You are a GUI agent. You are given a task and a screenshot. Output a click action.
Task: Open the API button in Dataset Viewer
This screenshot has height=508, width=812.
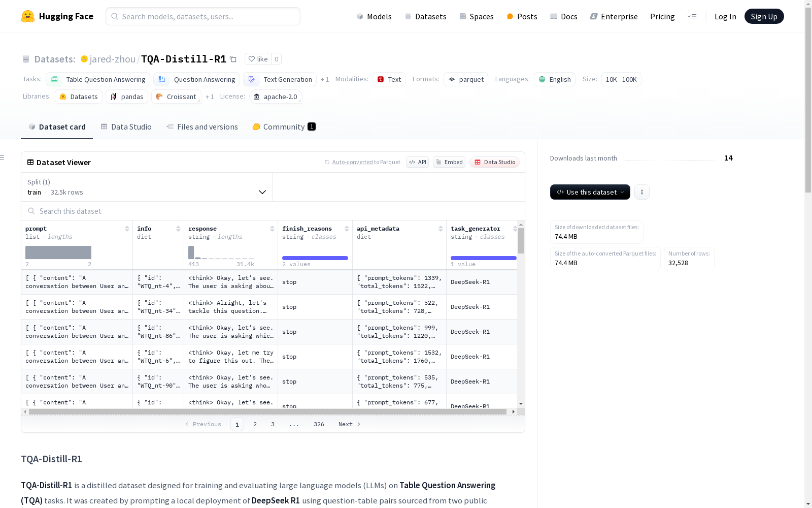(x=418, y=162)
